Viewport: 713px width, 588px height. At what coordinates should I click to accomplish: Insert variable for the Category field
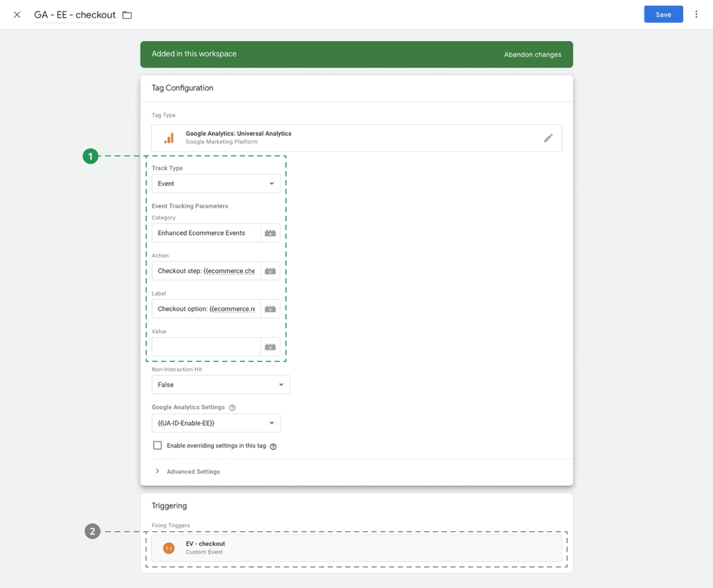(270, 233)
